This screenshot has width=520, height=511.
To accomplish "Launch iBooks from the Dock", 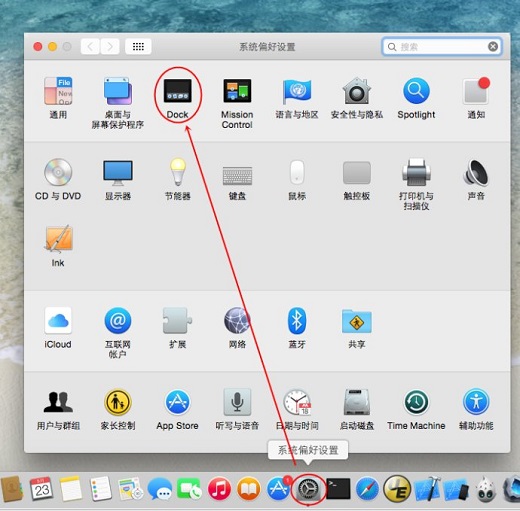I will [249, 489].
